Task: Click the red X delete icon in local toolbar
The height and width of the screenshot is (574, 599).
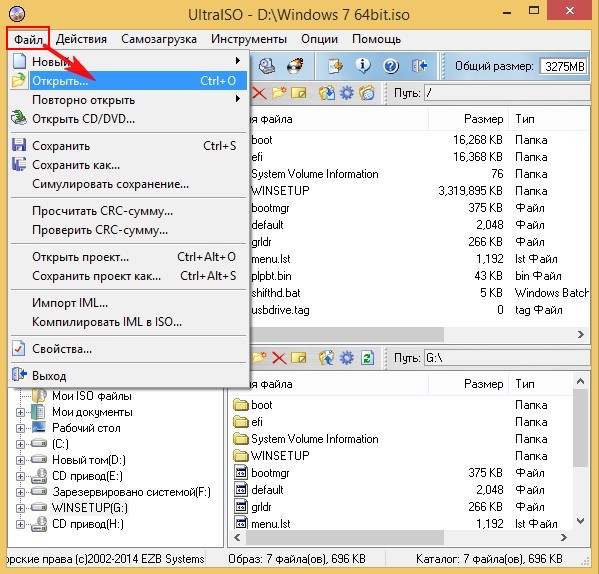Action: click(x=279, y=358)
